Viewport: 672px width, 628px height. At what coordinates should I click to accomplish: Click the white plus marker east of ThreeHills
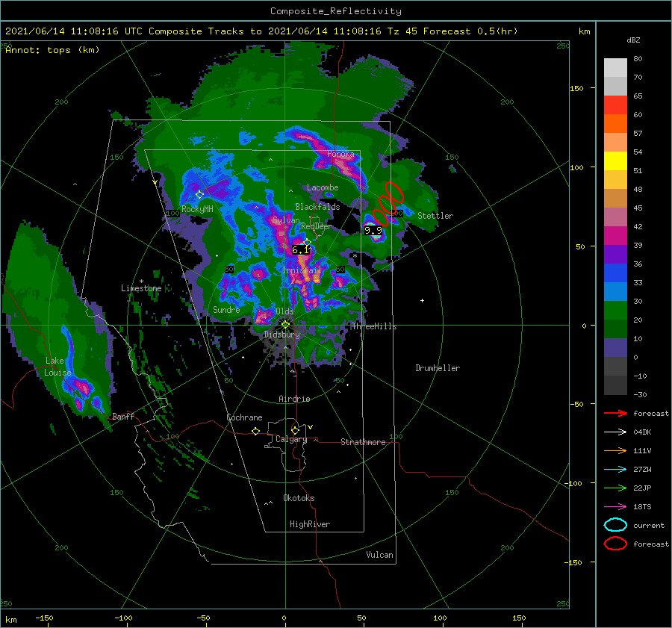(x=422, y=300)
